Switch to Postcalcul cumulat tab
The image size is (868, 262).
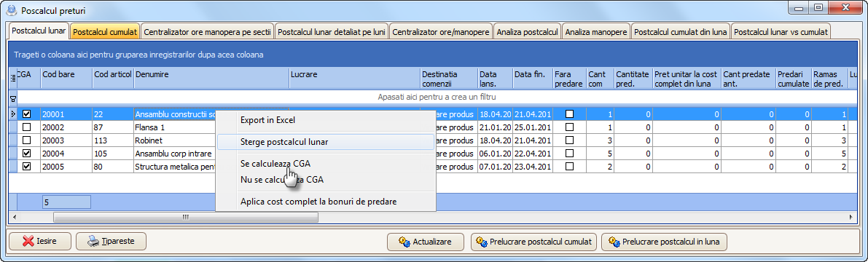(x=105, y=32)
